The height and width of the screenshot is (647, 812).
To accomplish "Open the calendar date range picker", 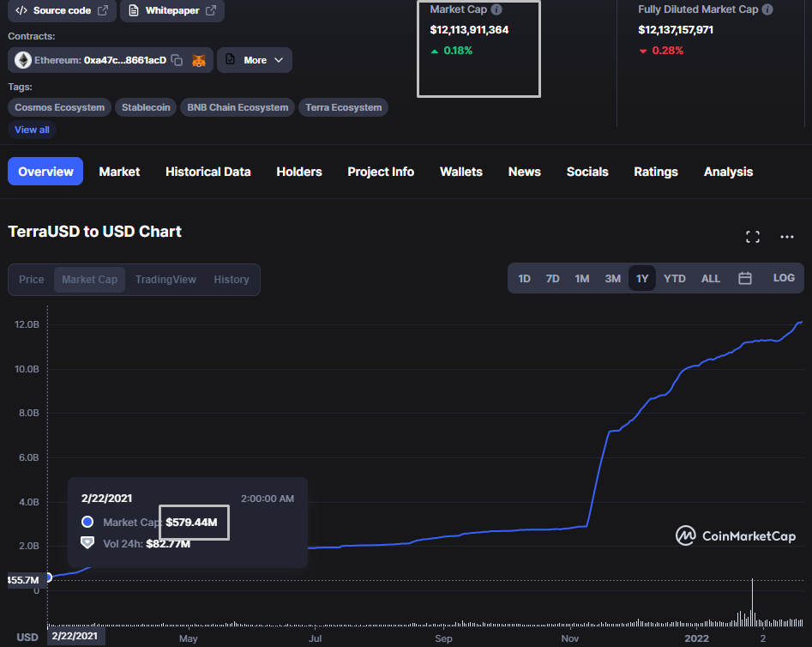I will 745,278.
